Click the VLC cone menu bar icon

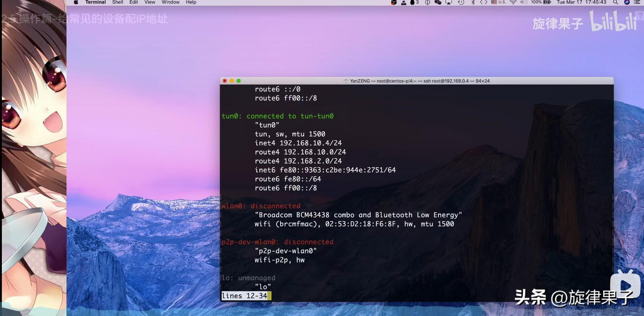click(404, 2)
